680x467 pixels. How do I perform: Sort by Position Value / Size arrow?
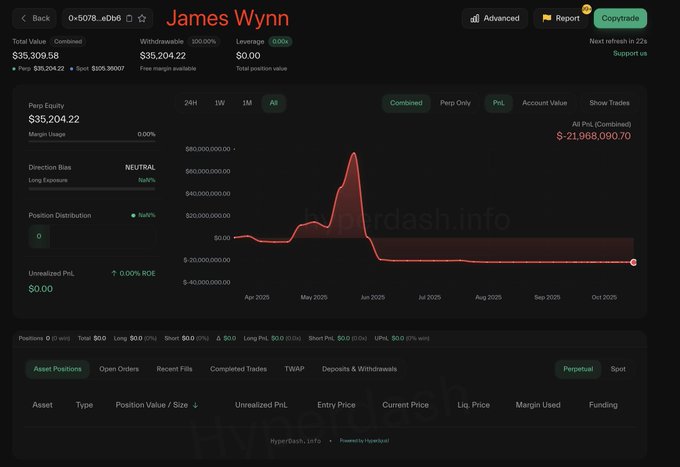coord(196,405)
